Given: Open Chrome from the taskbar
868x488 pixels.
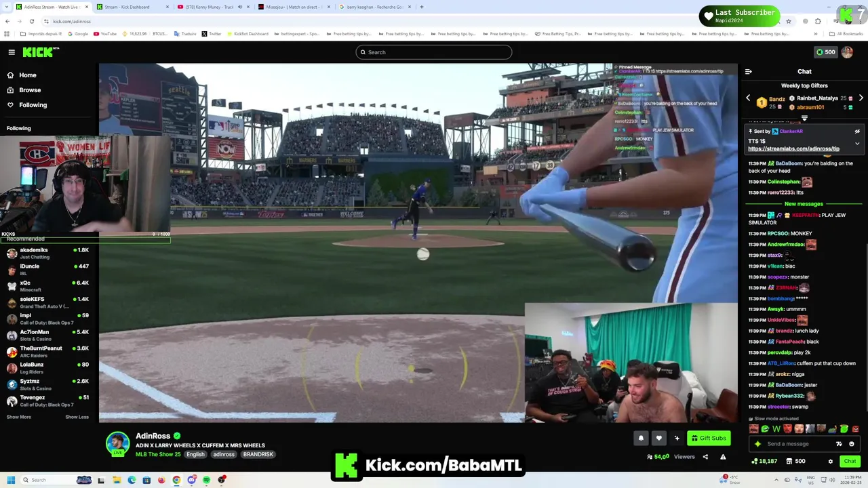Looking at the screenshot, I should [176, 480].
